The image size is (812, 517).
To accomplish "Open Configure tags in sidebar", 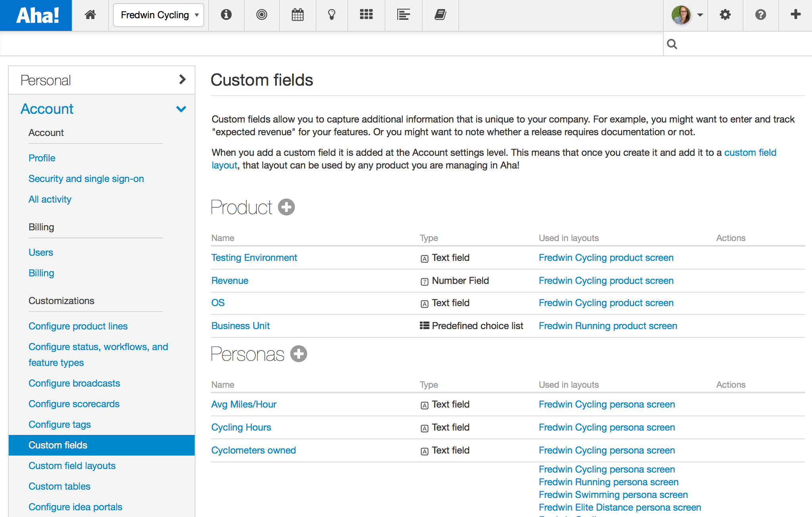I will 59,424.
